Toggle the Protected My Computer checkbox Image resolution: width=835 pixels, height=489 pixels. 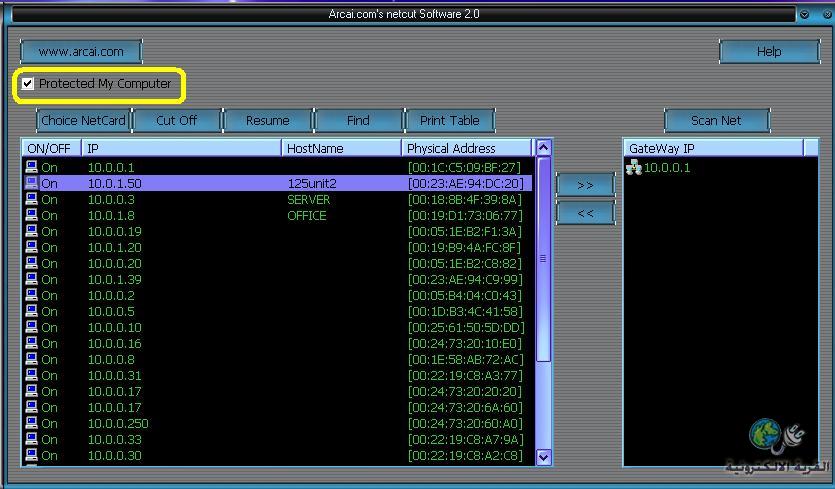point(27,84)
